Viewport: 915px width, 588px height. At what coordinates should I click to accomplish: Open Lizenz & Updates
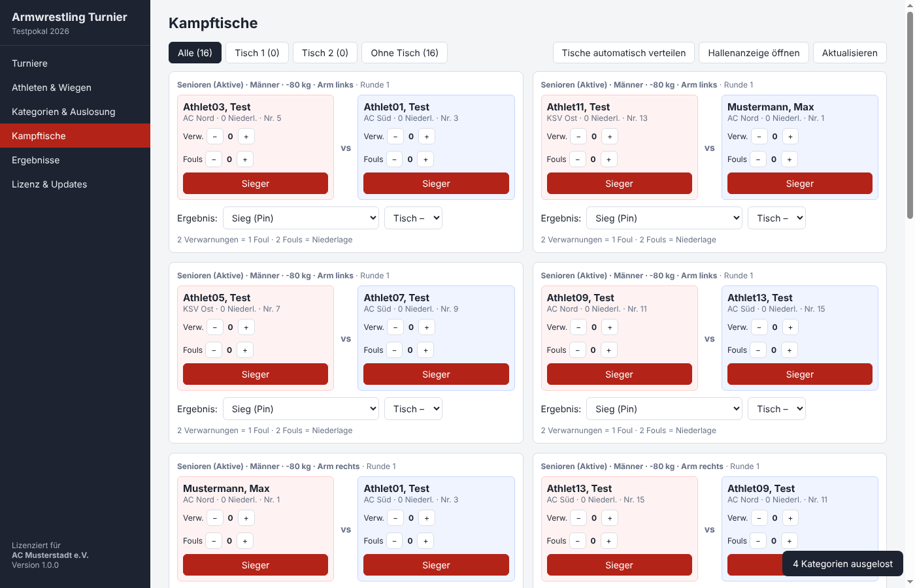pyautogui.click(x=75, y=184)
